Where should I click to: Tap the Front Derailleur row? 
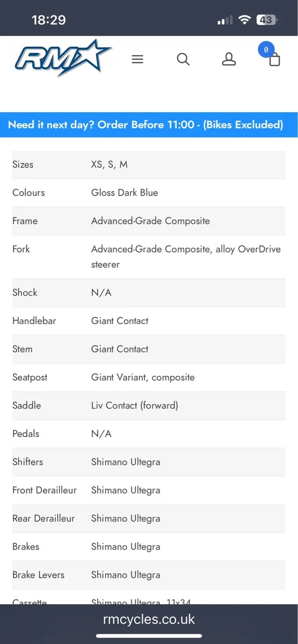[x=149, y=490]
